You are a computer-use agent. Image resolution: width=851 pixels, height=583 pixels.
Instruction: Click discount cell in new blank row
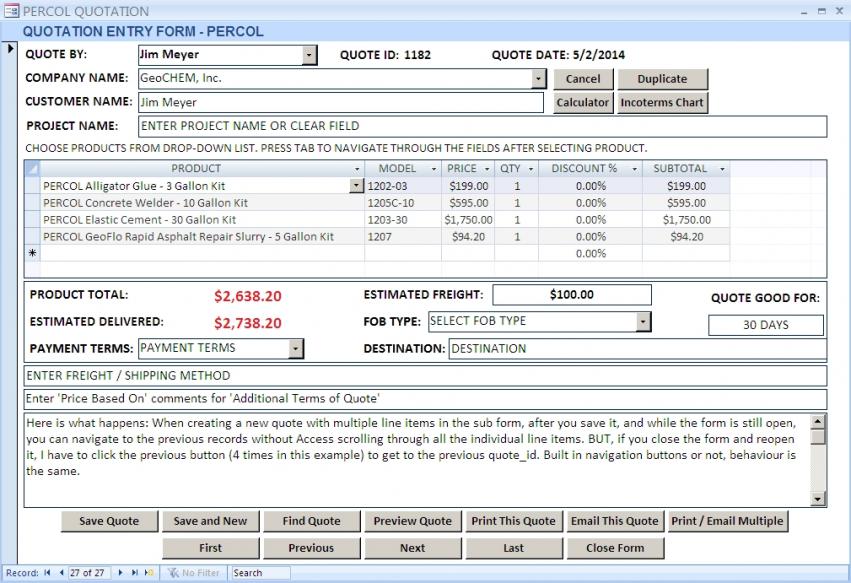(x=590, y=254)
